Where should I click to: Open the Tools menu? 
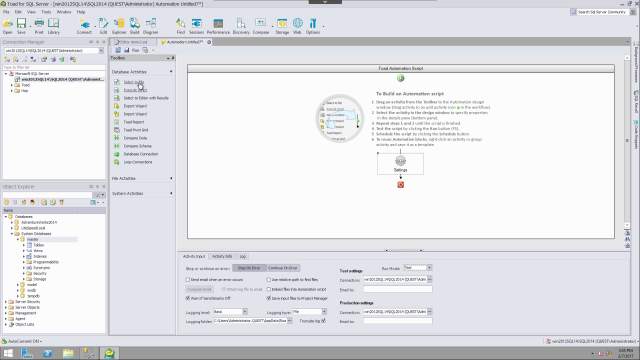coord(46,12)
